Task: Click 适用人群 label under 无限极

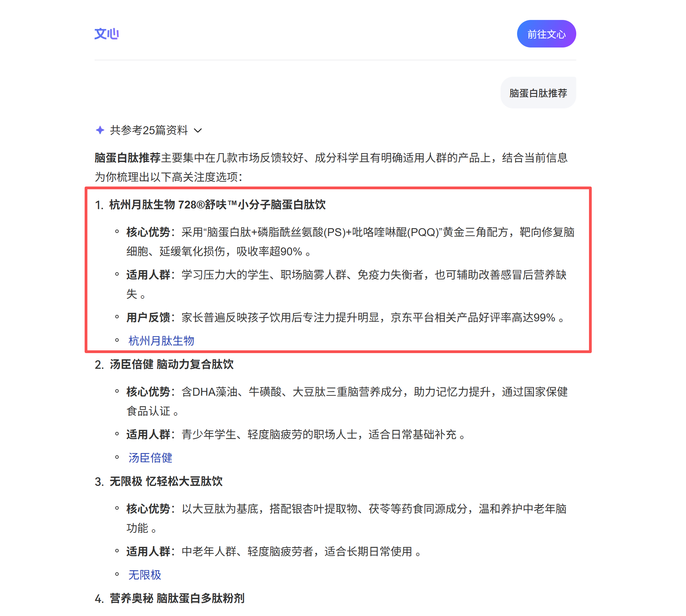Action: point(148,551)
